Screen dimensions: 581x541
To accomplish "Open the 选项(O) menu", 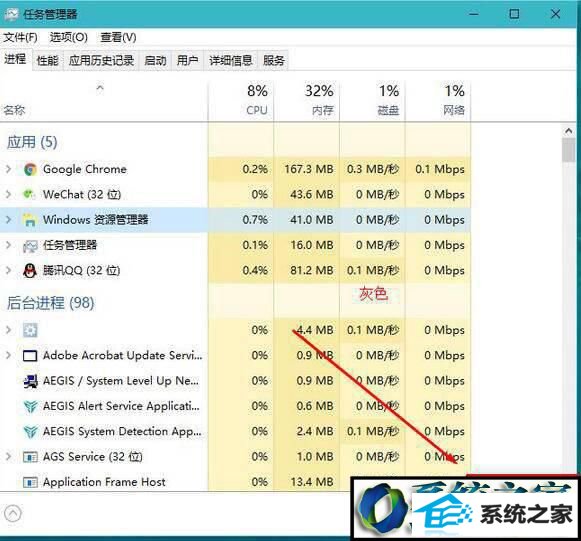I will point(69,37).
